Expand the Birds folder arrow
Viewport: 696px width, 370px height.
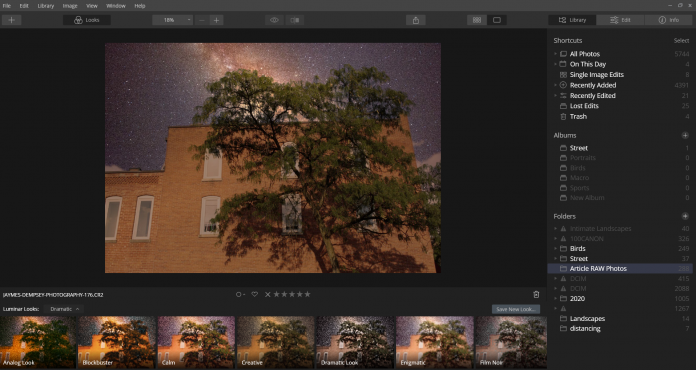(x=555, y=248)
